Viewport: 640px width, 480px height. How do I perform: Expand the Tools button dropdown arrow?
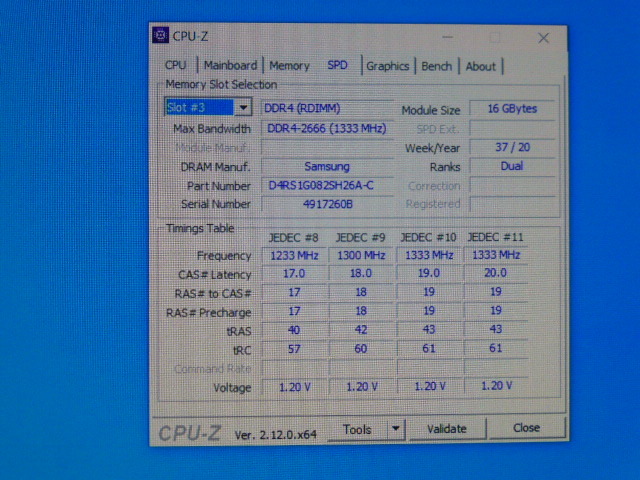(396, 429)
